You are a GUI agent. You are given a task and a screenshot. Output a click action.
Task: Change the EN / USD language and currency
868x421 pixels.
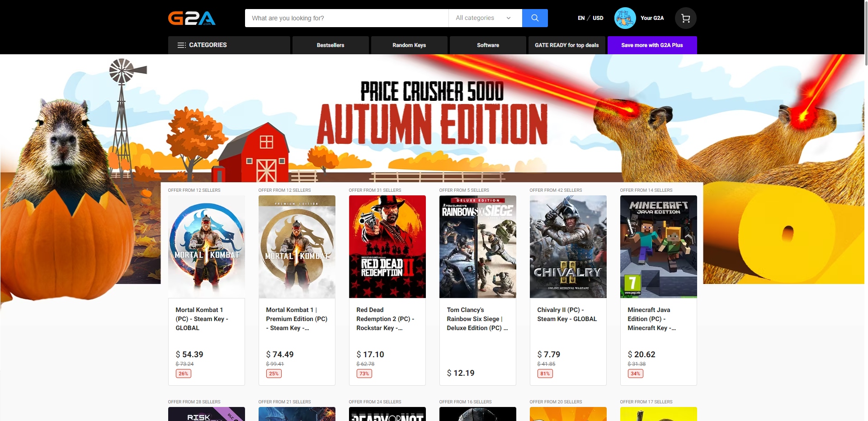(590, 18)
